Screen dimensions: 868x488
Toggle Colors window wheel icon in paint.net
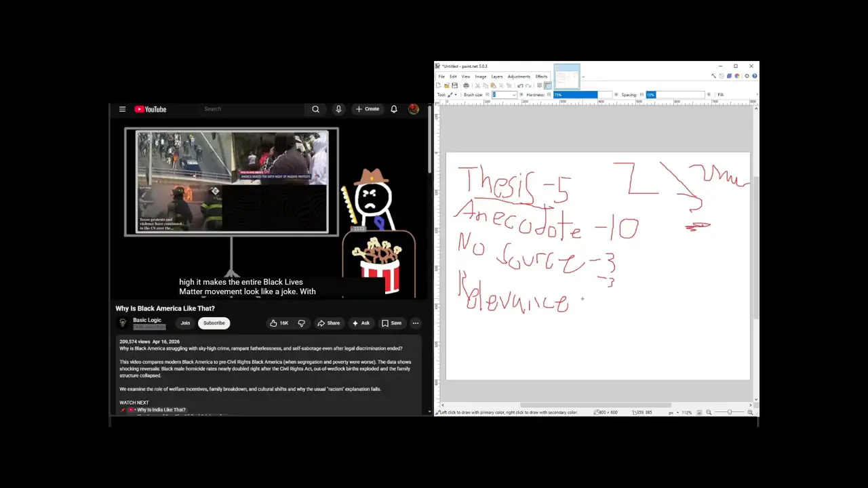click(737, 76)
